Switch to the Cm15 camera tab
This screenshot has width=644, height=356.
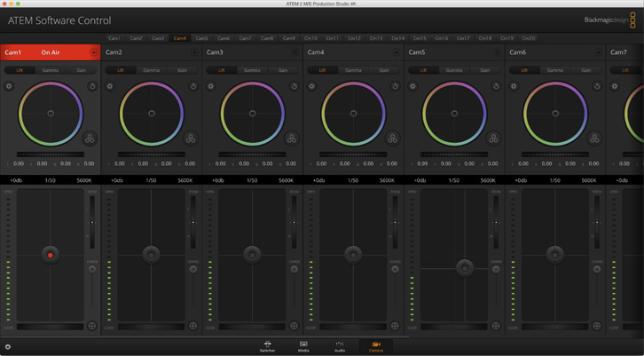420,38
